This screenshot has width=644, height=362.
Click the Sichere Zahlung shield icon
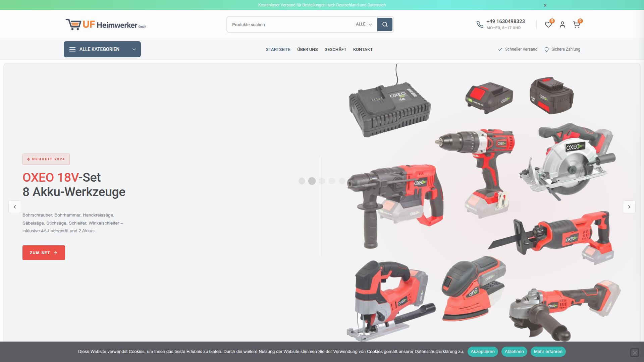pos(546,49)
